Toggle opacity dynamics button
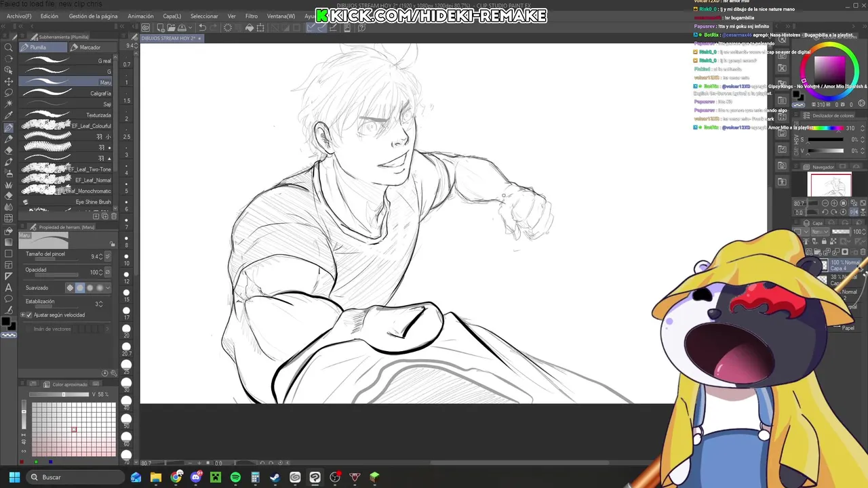This screenshot has height=488, width=868. [x=108, y=272]
